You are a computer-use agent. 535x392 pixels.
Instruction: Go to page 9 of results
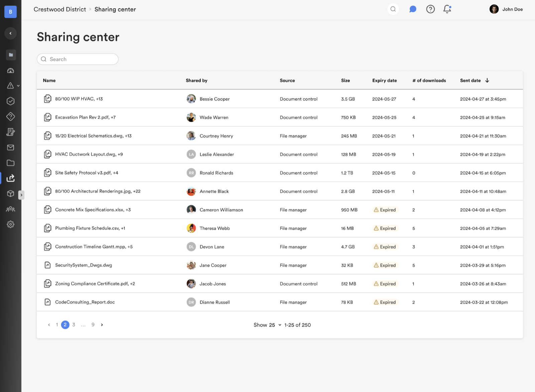point(93,325)
